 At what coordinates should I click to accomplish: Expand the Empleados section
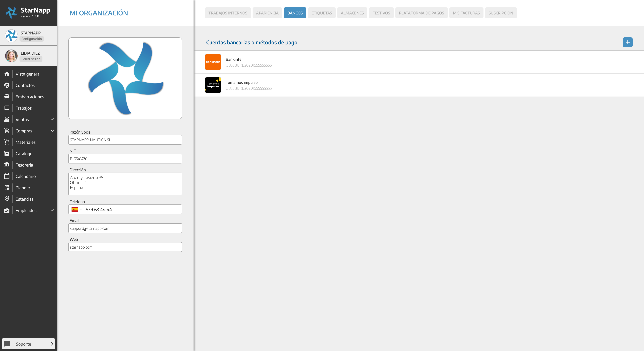coord(52,210)
